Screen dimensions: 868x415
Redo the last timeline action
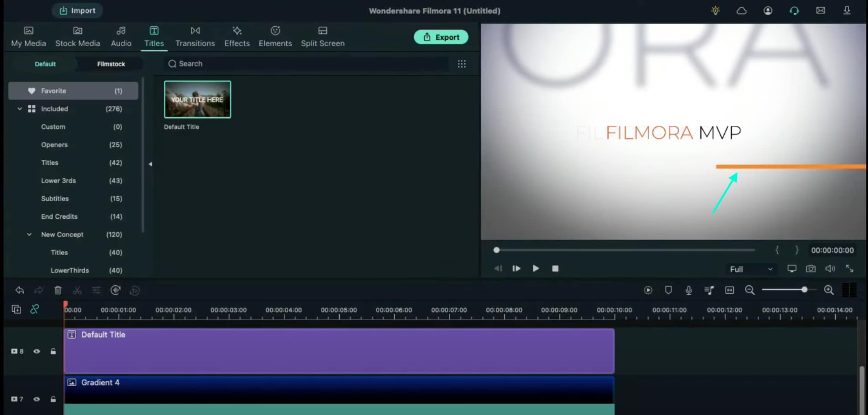(x=39, y=290)
